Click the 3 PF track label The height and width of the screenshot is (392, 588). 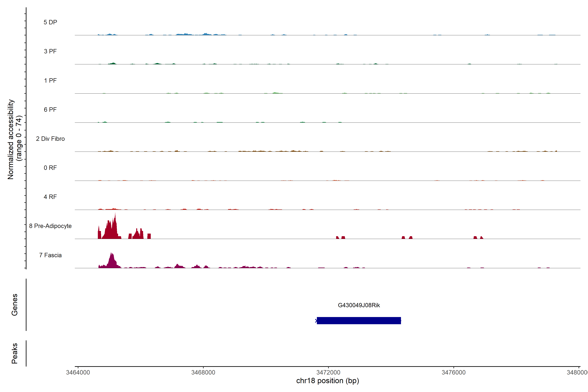pos(50,51)
